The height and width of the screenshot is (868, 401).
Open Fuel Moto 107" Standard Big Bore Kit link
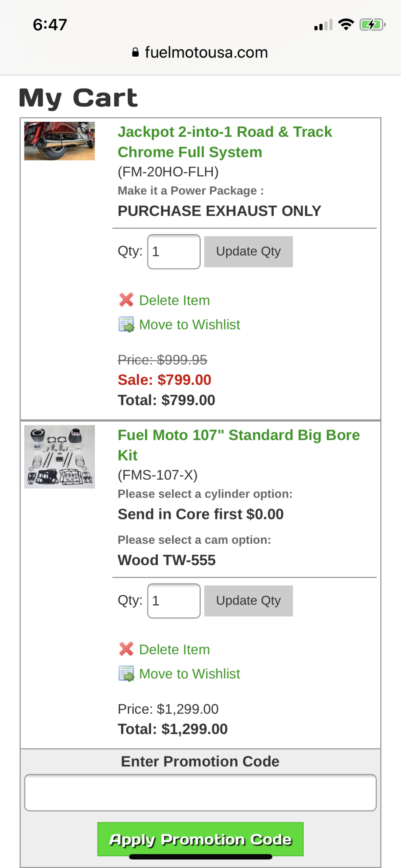point(238,445)
